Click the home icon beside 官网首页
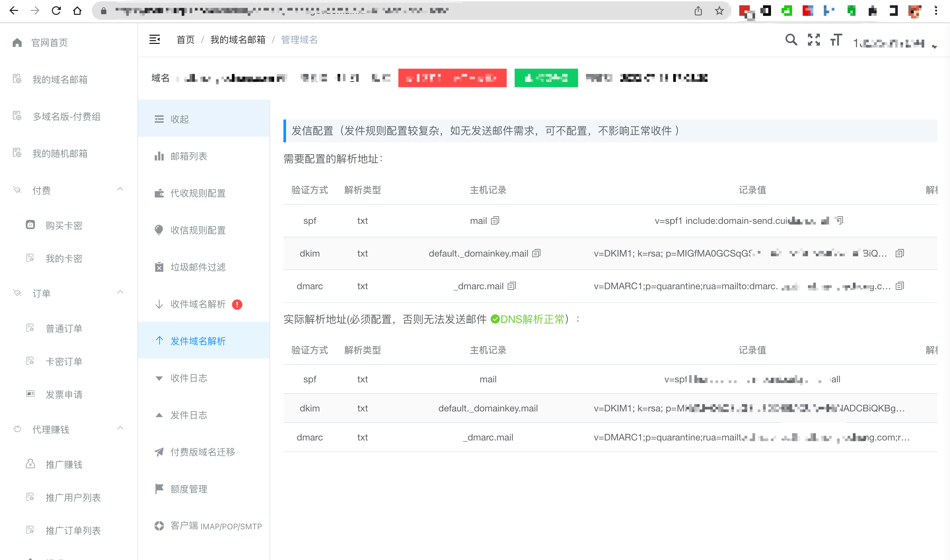 [17, 42]
